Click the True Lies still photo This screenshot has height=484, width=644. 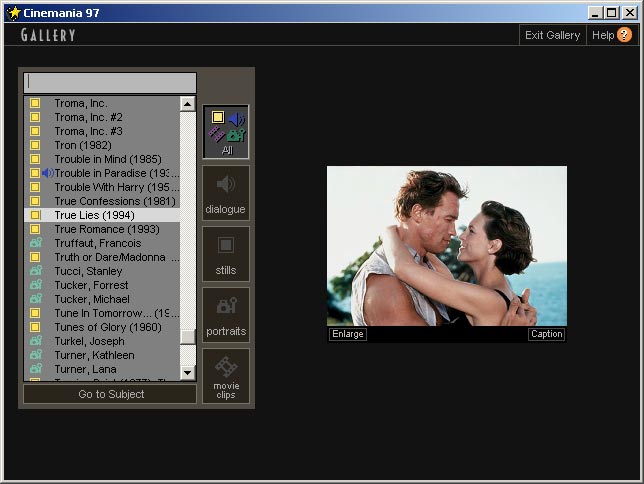pos(447,246)
